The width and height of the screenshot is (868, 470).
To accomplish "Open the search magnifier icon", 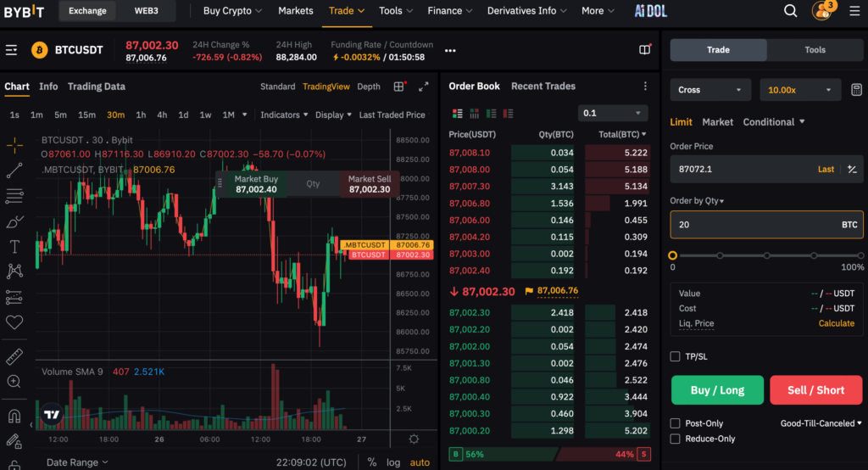I will (791, 10).
